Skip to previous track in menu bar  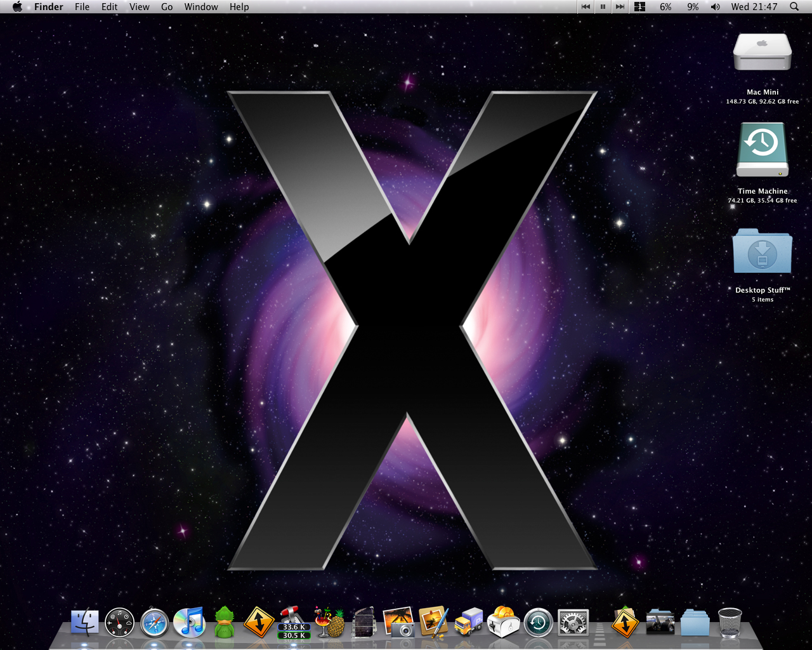(x=586, y=7)
